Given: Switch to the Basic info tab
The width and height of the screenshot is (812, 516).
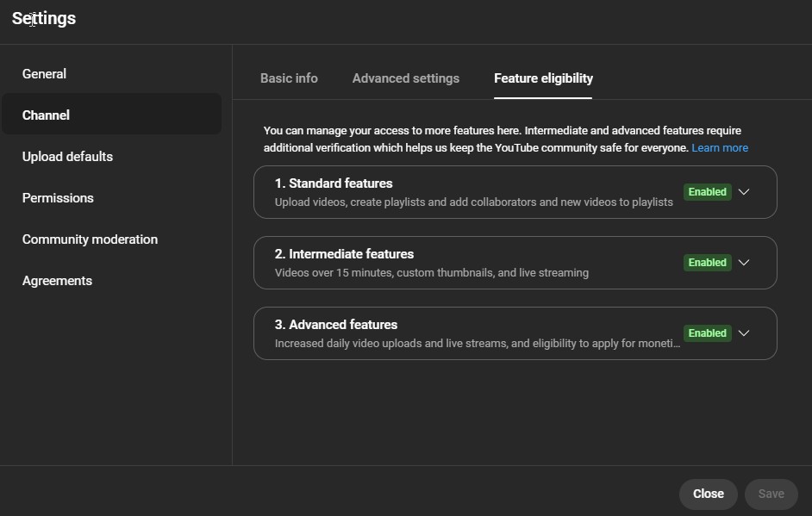Looking at the screenshot, I should point(289,78).
